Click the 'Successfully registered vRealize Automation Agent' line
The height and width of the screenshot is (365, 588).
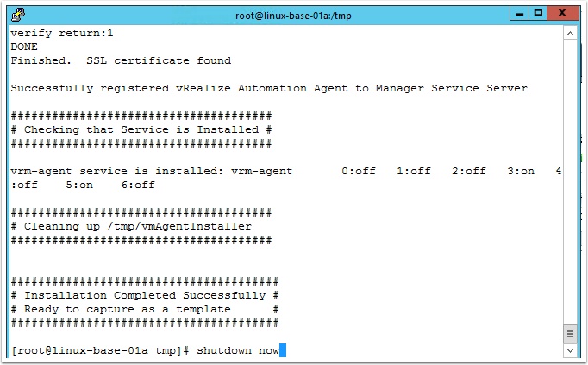pos(268,88)
